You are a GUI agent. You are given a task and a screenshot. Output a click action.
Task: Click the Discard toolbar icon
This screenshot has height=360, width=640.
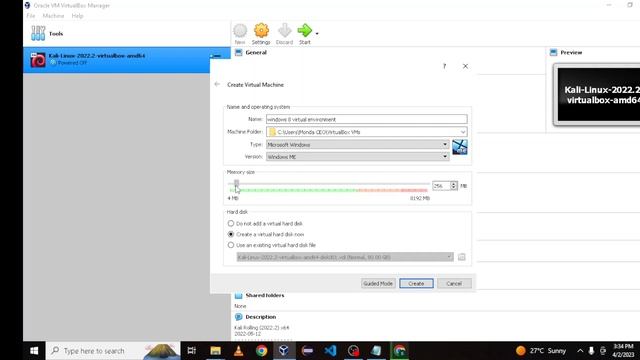pyautogui.click(x=284, y=34)
